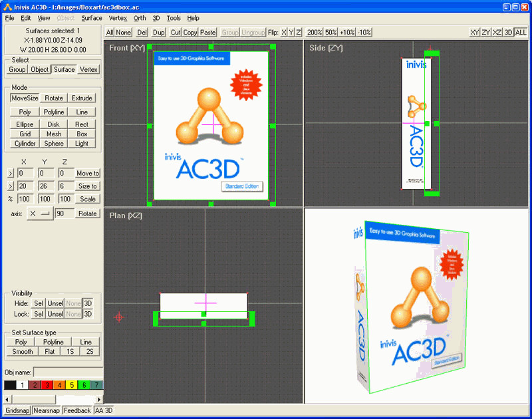Click the palette scrollbar right arrow
The width and height of the screenshot is (532, 419).
click(x=99, y=399)
